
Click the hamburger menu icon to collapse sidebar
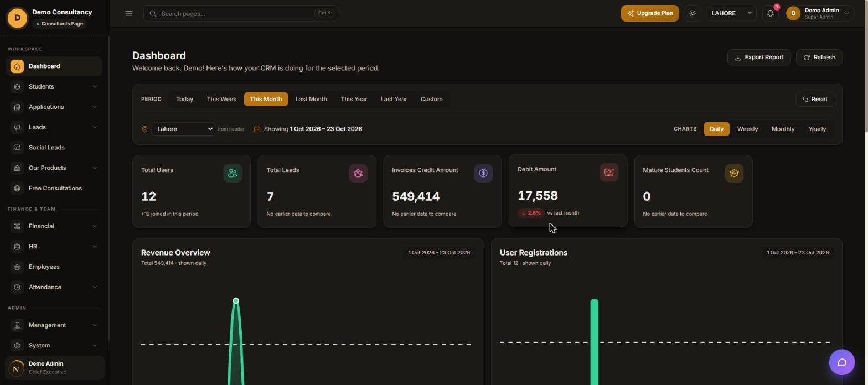[129, 13]
